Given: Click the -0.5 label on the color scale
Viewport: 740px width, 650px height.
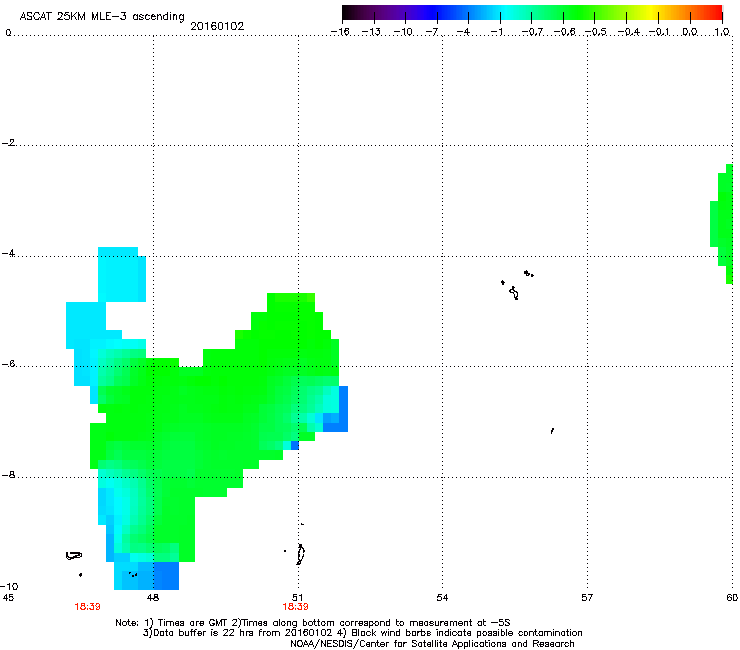Looking at the screenshot, I should [596, 32].
